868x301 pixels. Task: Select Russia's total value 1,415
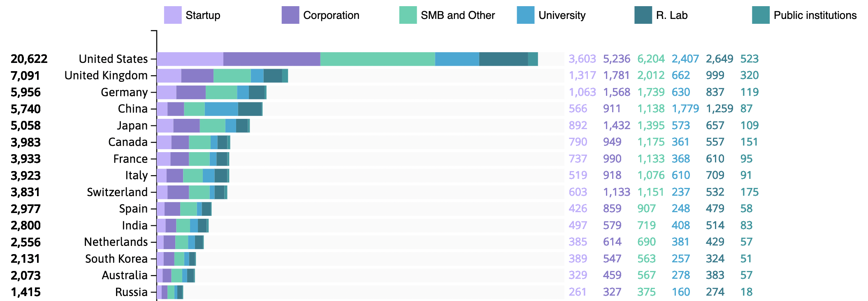pos(26,292)
